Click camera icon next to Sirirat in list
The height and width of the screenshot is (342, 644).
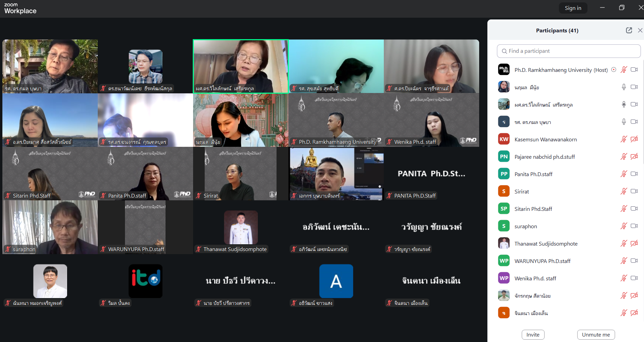[x=634, y=191]
